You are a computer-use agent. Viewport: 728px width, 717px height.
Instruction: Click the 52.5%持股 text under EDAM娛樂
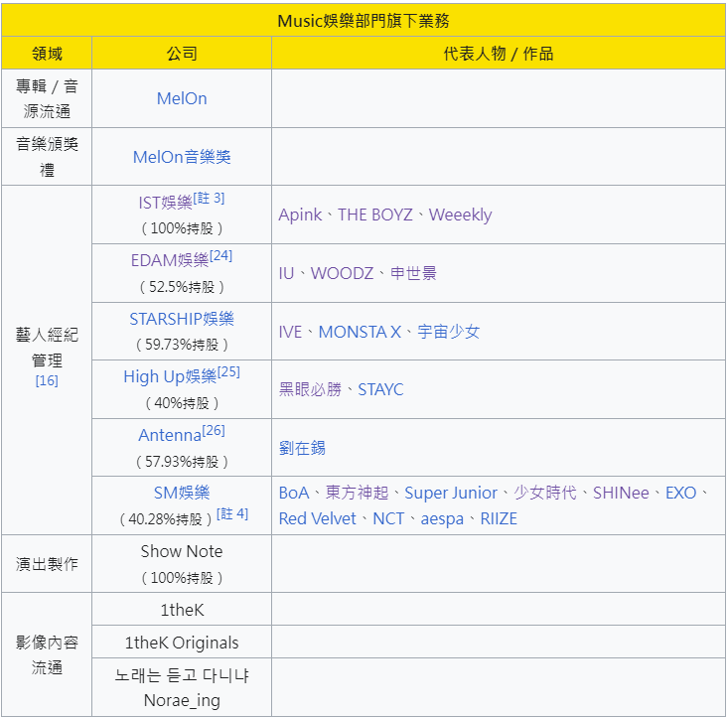[182, 287]
